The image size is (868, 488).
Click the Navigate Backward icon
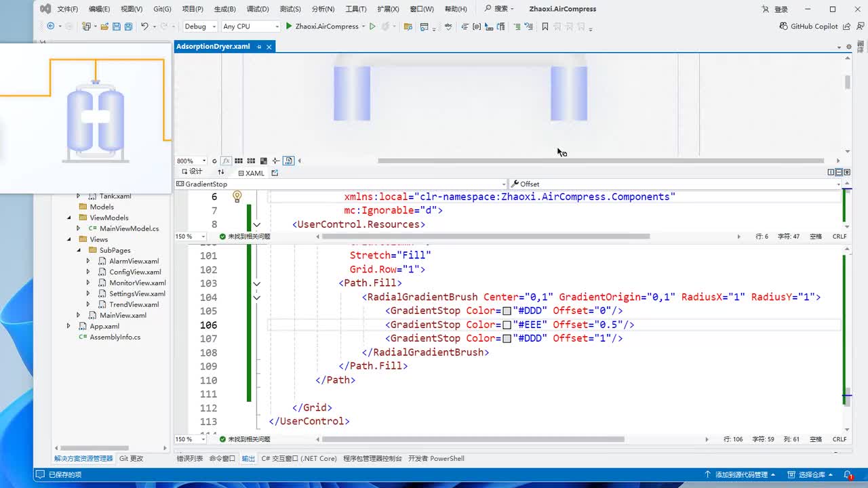click(x=50, y=26)
